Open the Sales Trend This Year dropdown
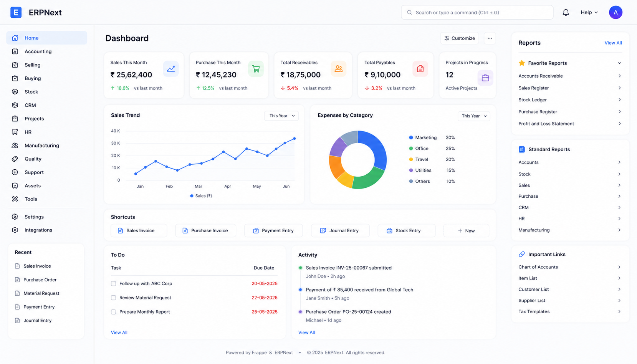637x364 pixels. [281, 116]
